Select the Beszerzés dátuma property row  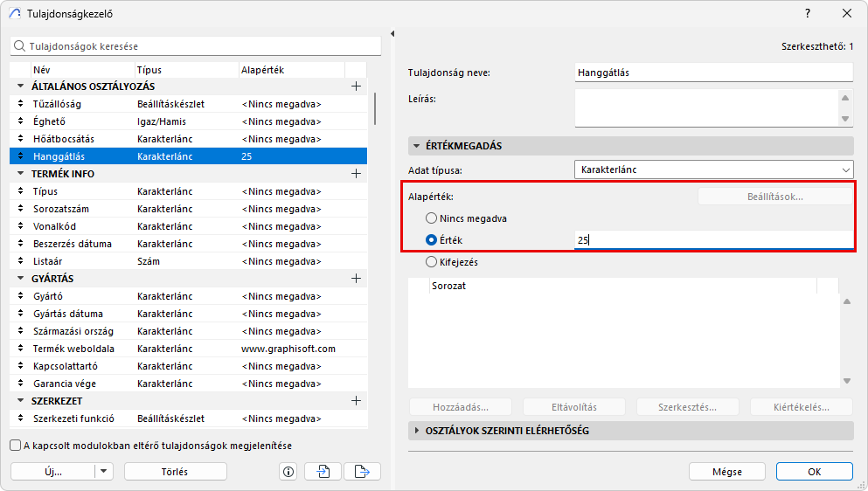pos(188,244)
